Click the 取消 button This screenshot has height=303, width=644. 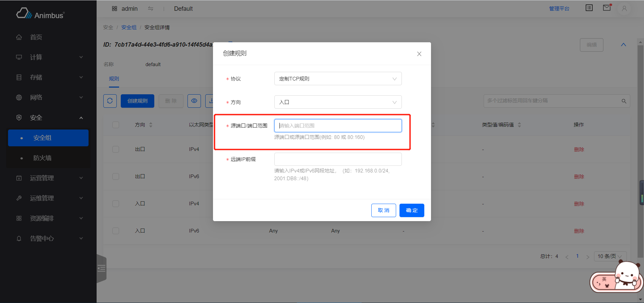pos(383,210)
